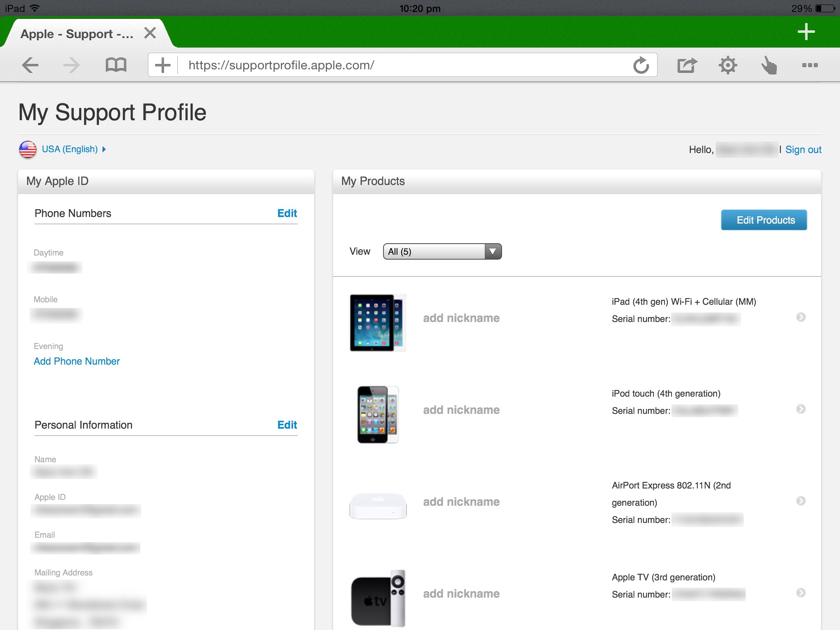840x630 pixels.
Task: Open the share icon in the toolbar
Action: (687, 65)
